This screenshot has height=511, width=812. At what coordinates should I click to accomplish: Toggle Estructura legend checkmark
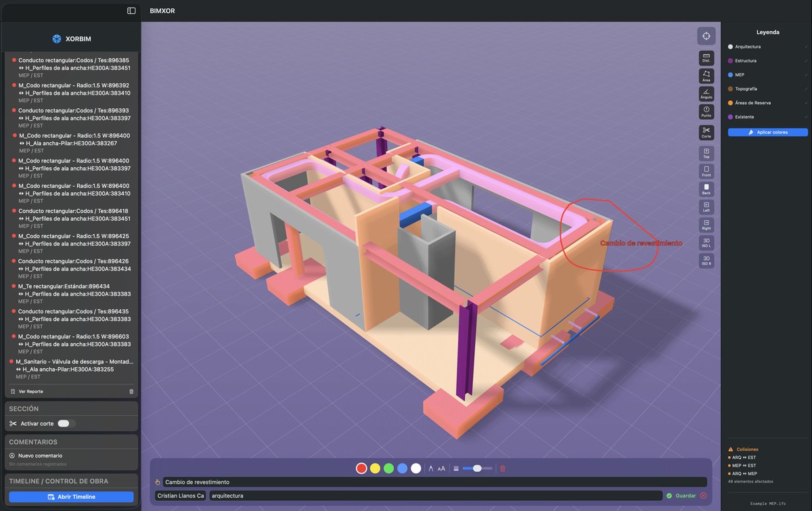click(806, 61)
